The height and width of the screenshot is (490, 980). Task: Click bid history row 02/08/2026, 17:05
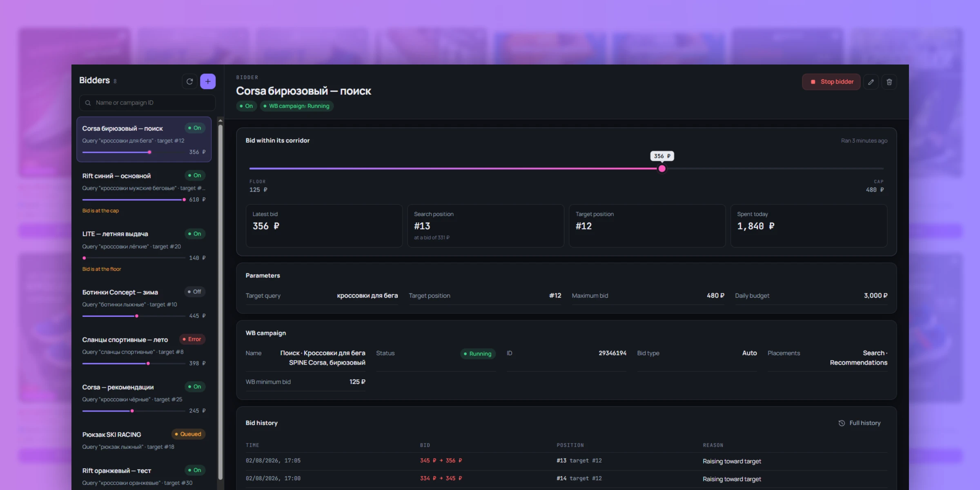566,461
